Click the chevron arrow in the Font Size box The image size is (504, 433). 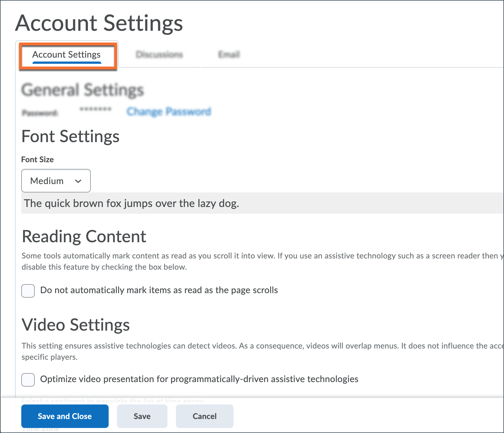tap(78, 181)
